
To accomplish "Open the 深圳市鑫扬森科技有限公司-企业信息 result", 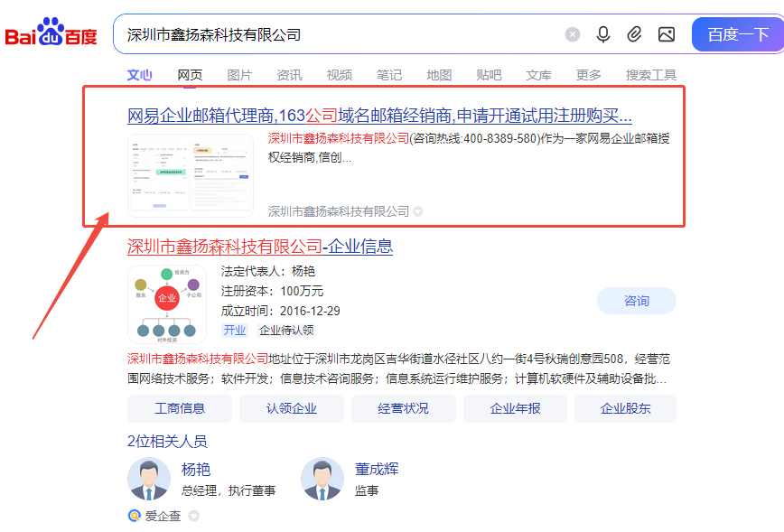I will pyautogui.click(x=260, y=247).
